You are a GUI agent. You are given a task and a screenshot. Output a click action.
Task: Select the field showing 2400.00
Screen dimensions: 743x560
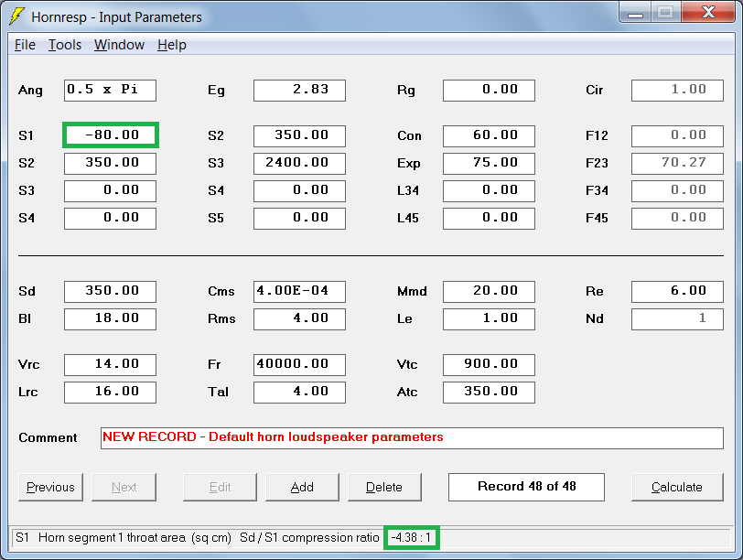point(299,164)
